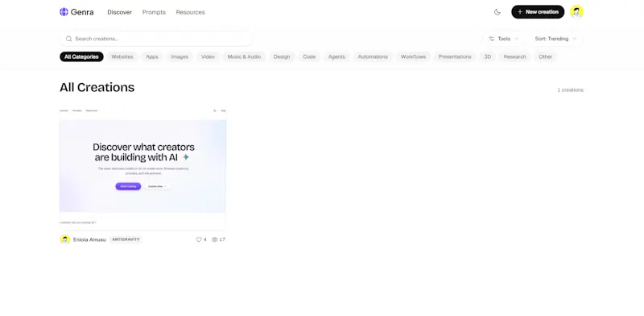Viewport: 644px width, 316px height.
Task: Filter by Music & Audio category
Action: (x=245, y=56)
